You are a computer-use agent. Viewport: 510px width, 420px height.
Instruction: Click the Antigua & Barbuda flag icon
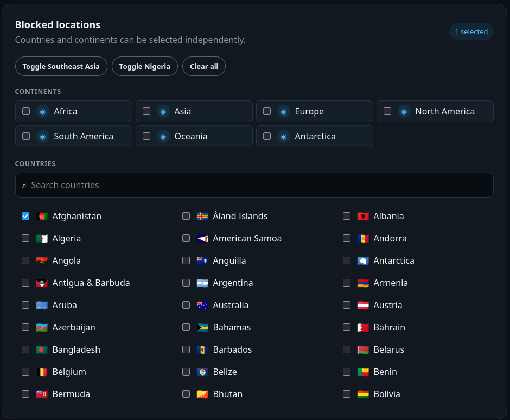(x=42, y=283)
